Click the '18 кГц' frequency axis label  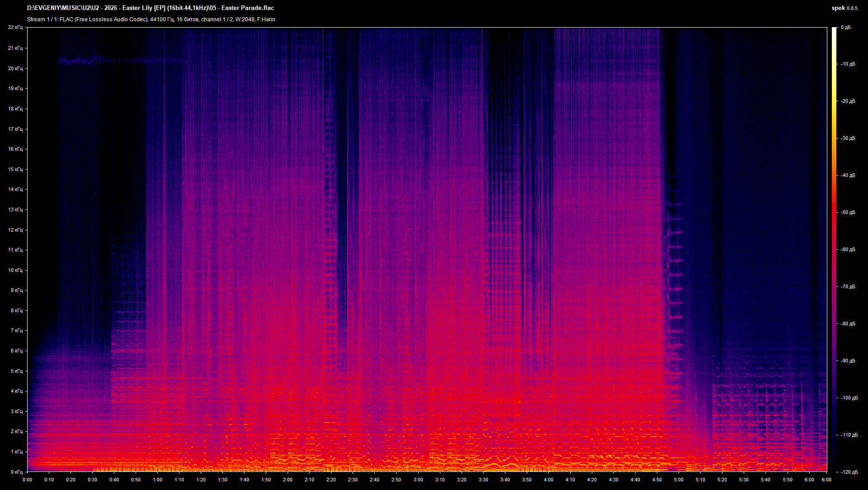[15, 109]
